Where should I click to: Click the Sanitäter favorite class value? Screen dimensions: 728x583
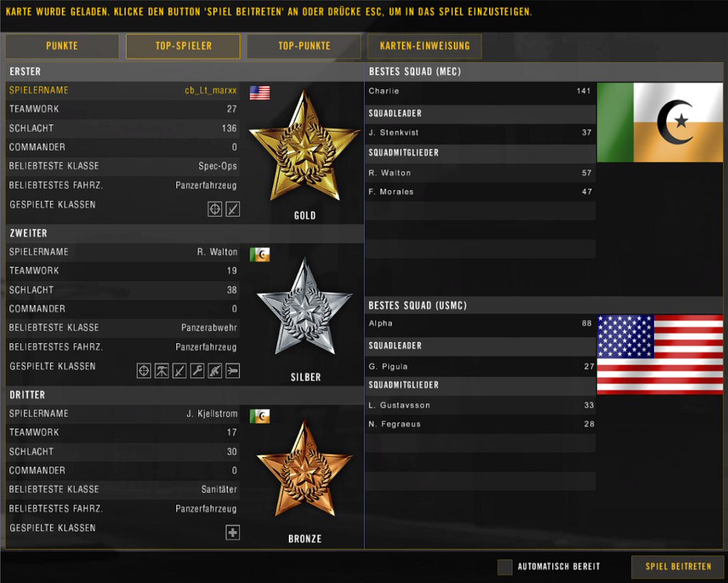pyautogui.click(x=219, y=489)
